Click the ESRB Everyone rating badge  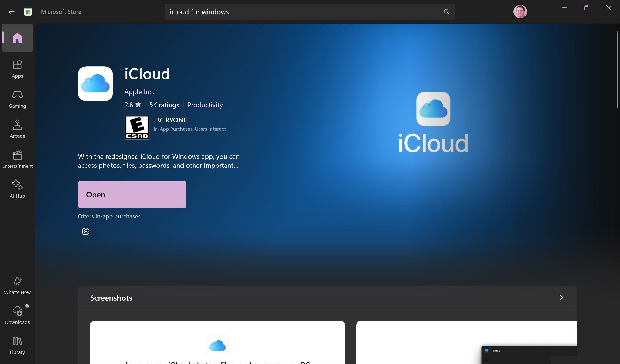pyautogui.click(x=137, y=127)
